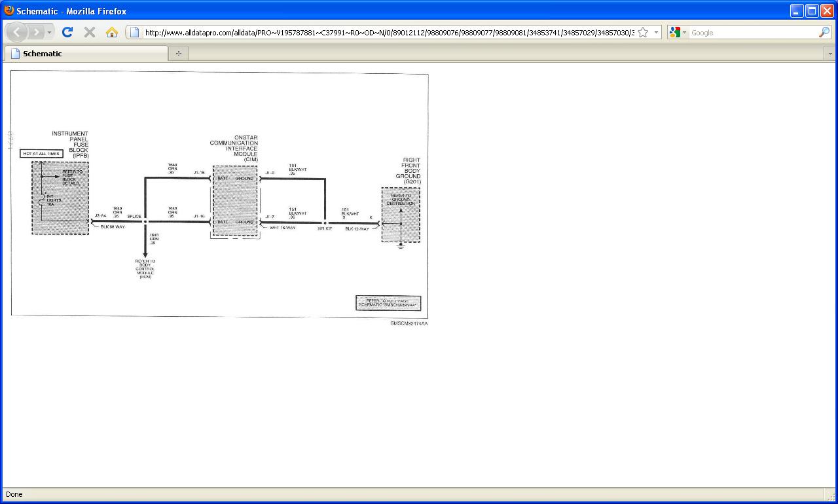Go back with the Back arrow button
The width and height of the screenshot is (838, 504).
(16, 32)
